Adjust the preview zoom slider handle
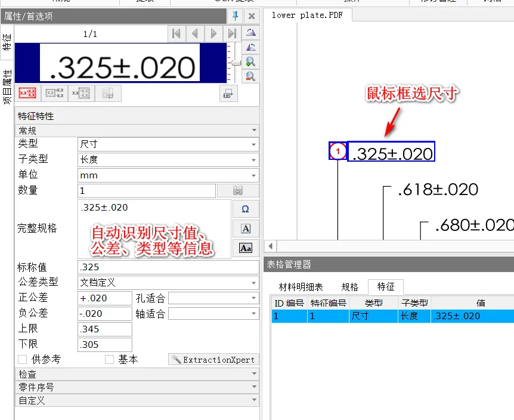The height and width of the screenshot is (420, 514). pos(235,63)
